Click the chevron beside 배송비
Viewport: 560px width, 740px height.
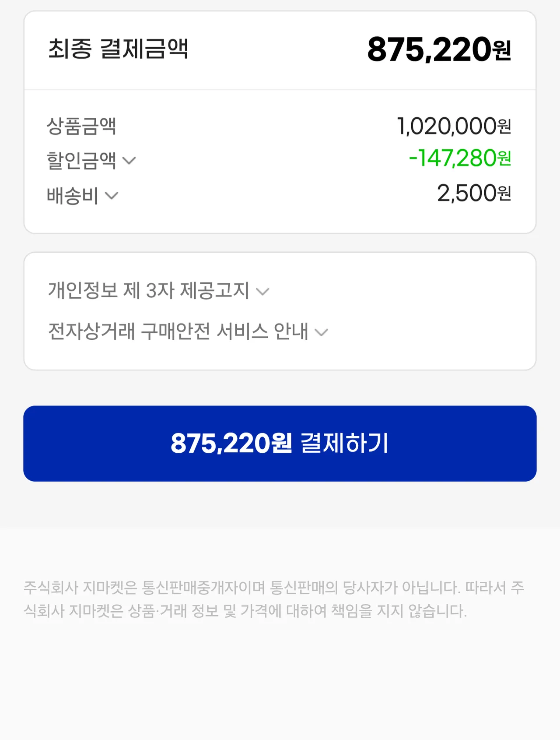click(x=112, y=196)
